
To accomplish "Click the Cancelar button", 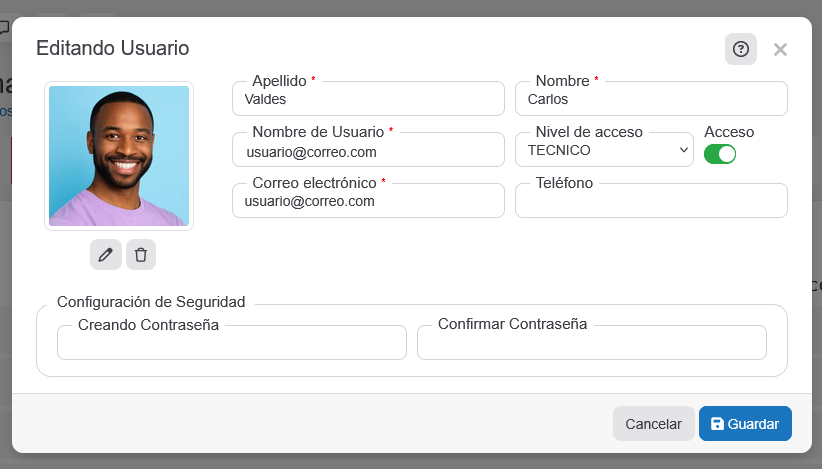I will coord(653,424).
